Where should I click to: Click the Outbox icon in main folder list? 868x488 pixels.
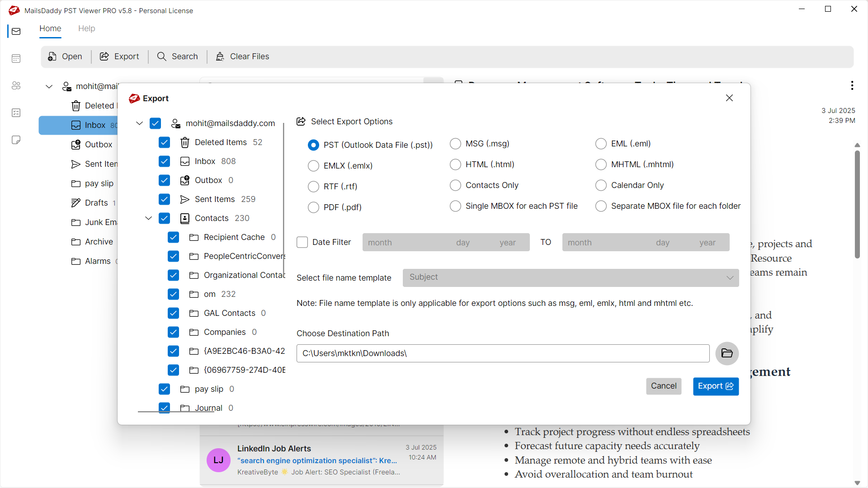[x=76, y=145]
